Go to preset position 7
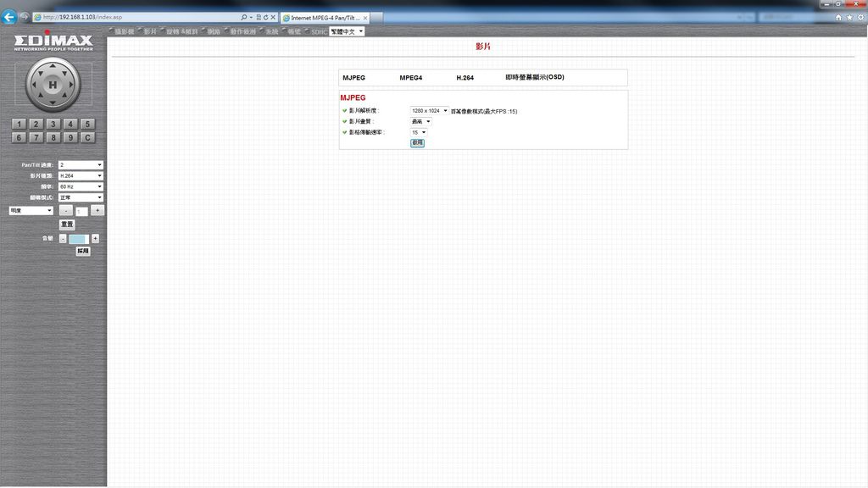The width and height of the screenshot is (868, 488). click(x=36, y=137)
